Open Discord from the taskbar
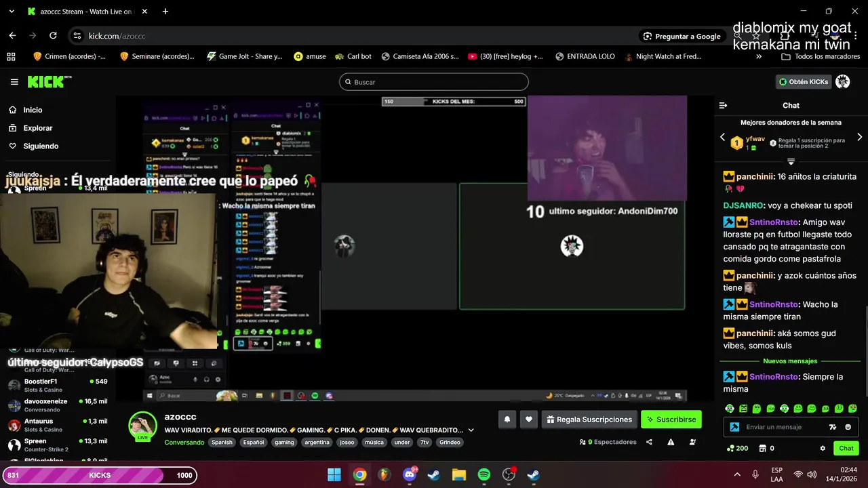The width and height of the screenshot is (868, 488). pyautogui.click(x=410, y=475)
